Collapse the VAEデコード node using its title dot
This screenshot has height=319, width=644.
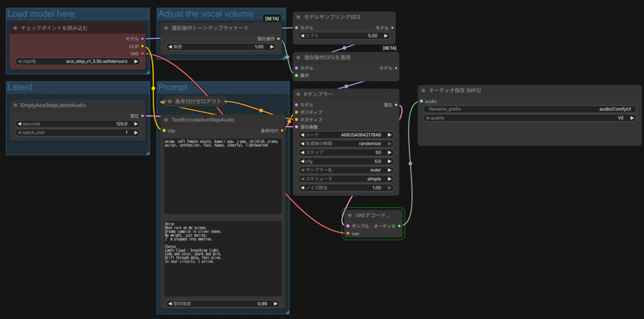tap(349, 215)
